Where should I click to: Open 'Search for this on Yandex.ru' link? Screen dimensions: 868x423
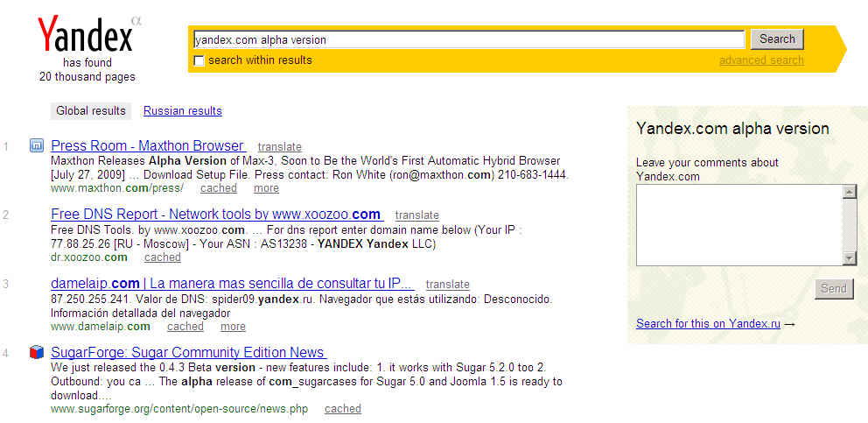pyautogui.click(x=708, y=324)
